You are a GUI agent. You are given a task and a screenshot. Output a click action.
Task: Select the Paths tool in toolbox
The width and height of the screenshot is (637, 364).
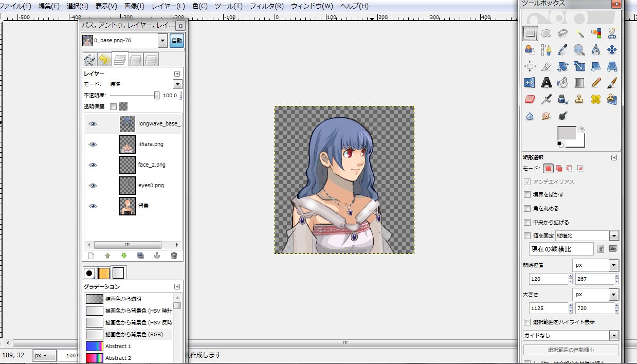coord(547,50)
